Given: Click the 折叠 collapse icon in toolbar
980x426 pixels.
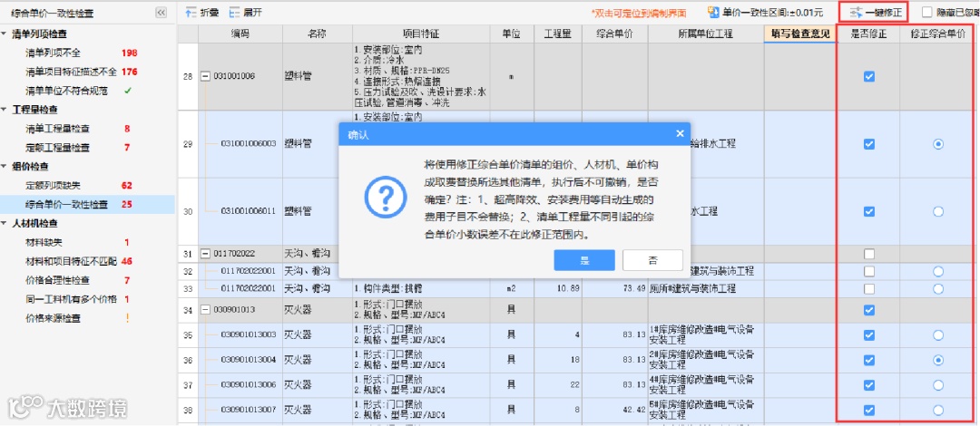Looking at the screenshot, I should point(191,12).
